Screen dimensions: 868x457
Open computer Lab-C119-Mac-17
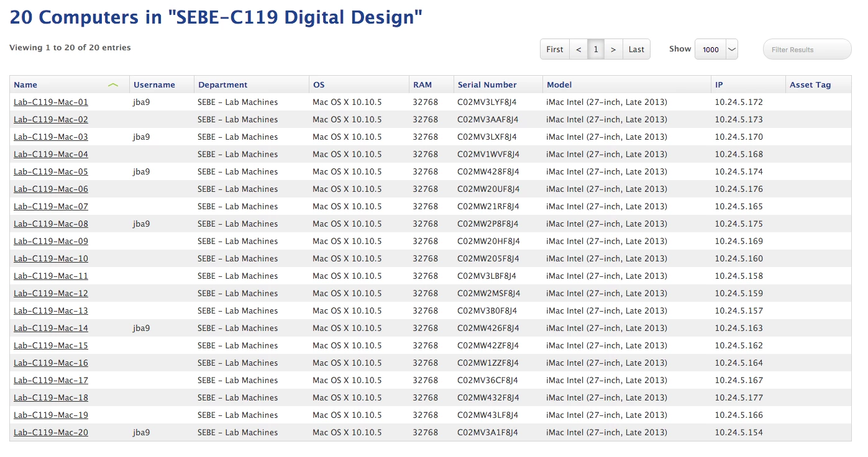tap(51, 381)
